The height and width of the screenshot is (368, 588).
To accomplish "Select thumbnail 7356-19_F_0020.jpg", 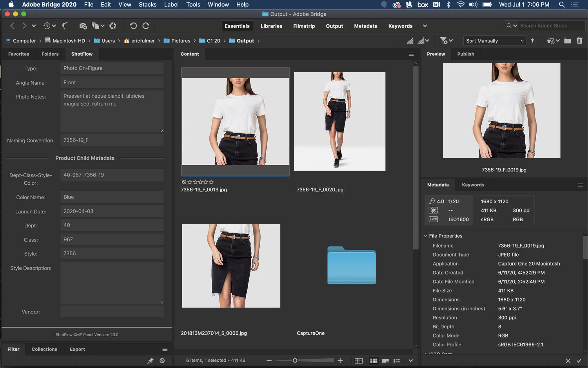I will (x=339, y=121).
